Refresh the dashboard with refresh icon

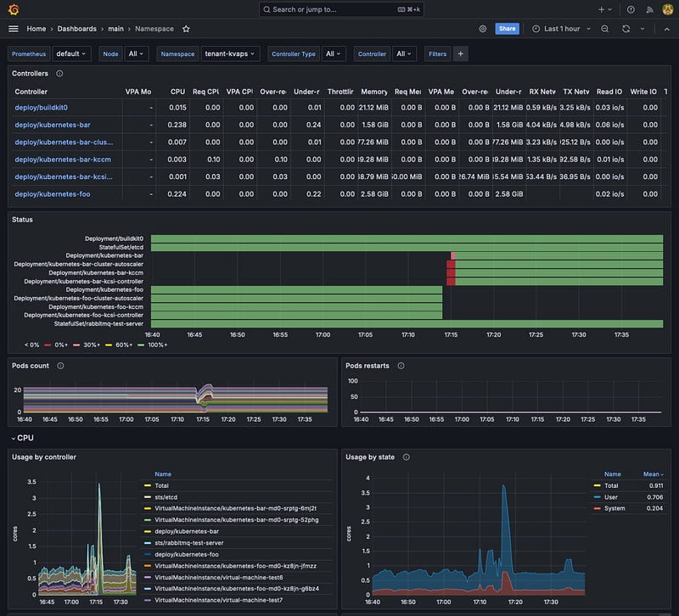626,29
